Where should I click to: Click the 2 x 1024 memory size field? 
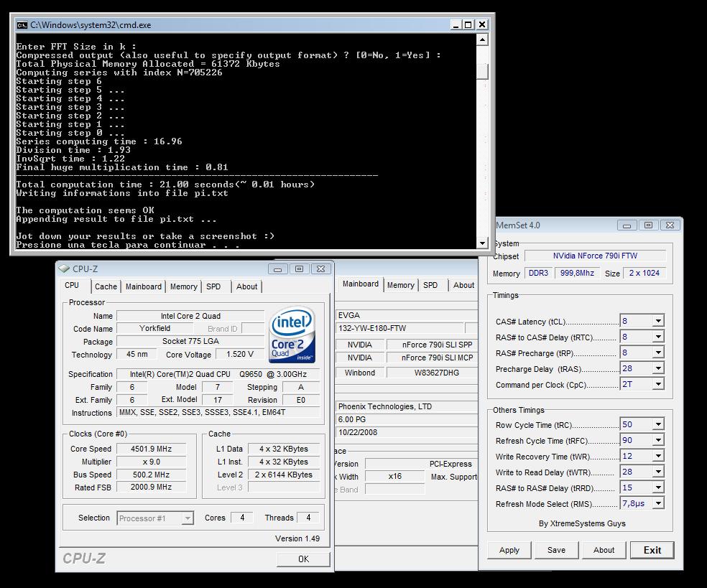[x=644, y=273]
